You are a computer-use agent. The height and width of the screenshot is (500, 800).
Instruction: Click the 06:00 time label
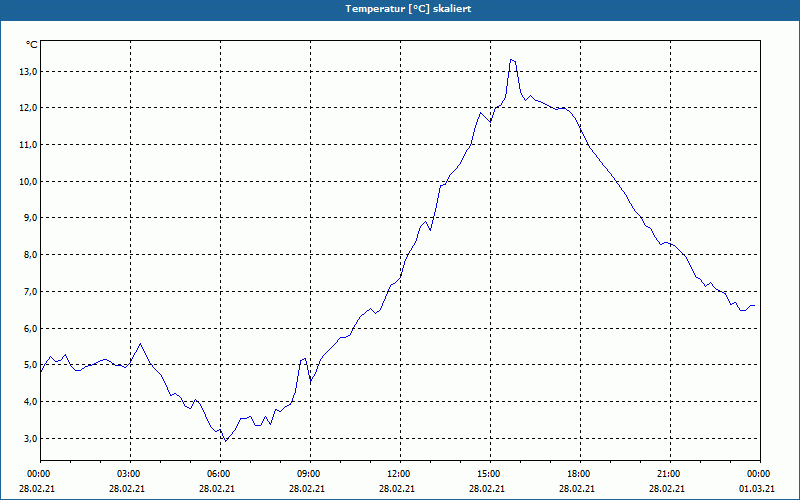(220, 474)
